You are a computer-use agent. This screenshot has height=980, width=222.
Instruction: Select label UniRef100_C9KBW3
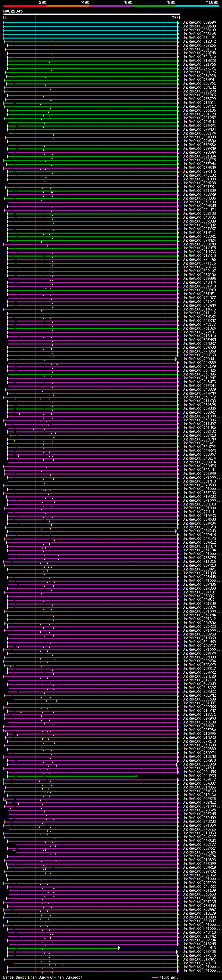[x=199, y=841]
